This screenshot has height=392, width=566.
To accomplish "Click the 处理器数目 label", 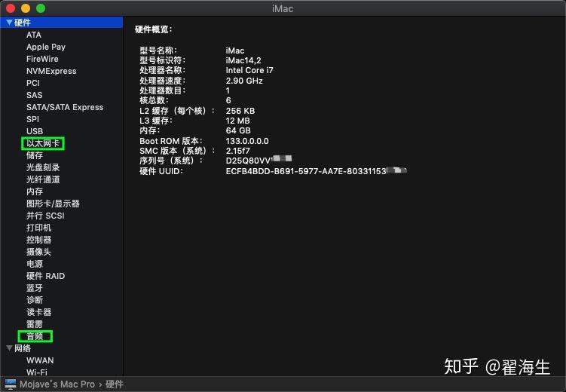I will click(x=163, y=90).
